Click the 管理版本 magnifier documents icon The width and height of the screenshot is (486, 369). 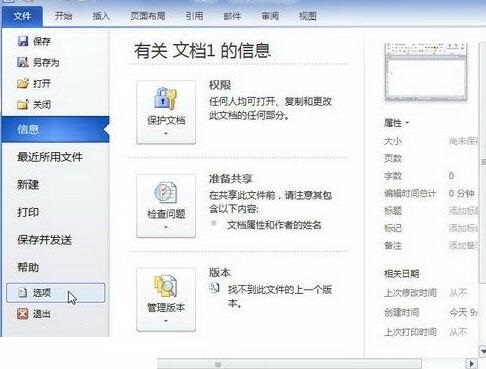166,286
